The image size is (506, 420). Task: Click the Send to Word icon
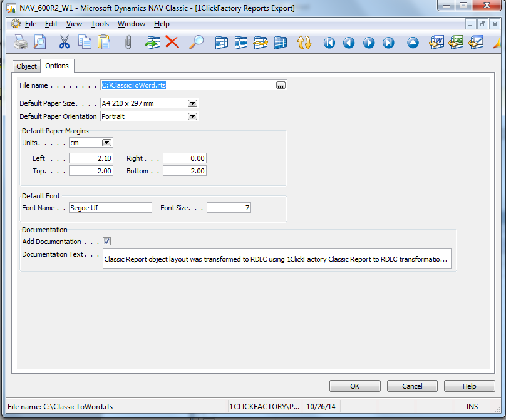pyautogui.click(x=436, y=43)
